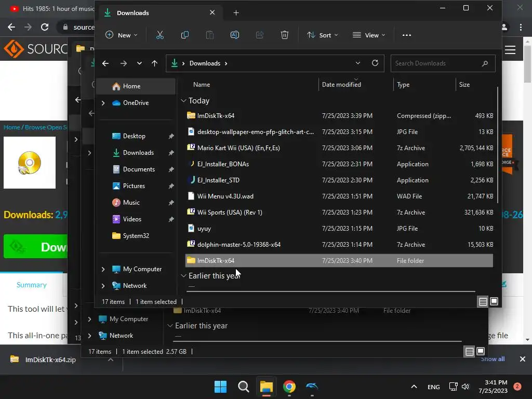
Task: Select Home in navigation pane
Action: [136, 86]
